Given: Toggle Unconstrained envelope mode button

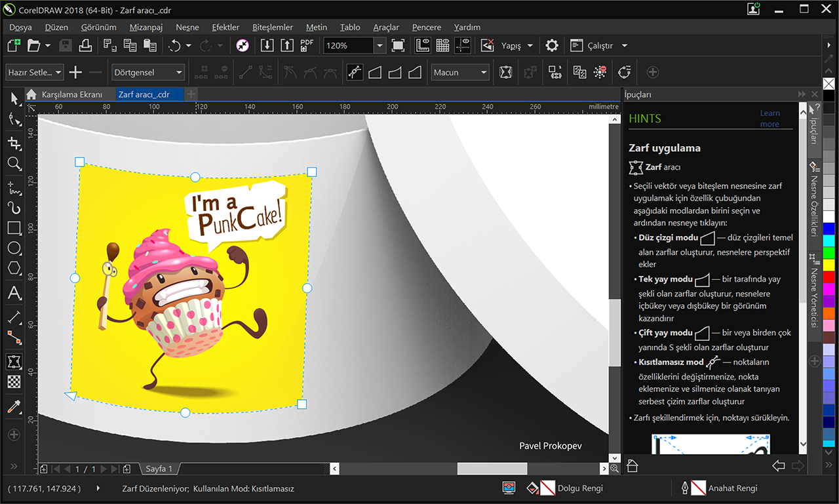Looking at the screenshot, I should (x=355, y=72).
